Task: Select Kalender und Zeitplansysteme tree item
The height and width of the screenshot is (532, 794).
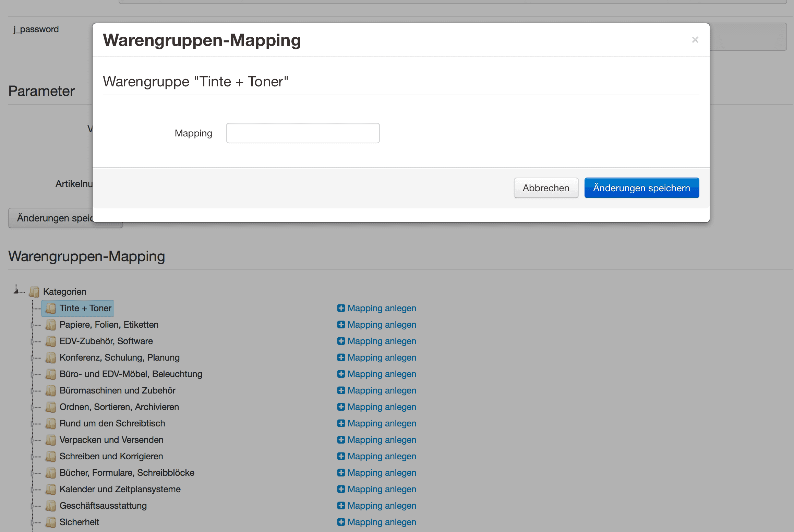Action: 120,489
